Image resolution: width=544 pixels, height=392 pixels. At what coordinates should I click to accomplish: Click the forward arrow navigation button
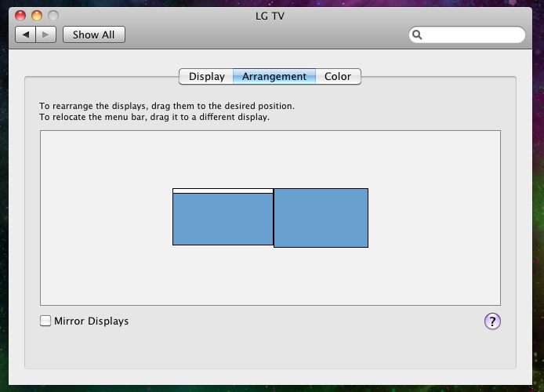click(45, 34)
